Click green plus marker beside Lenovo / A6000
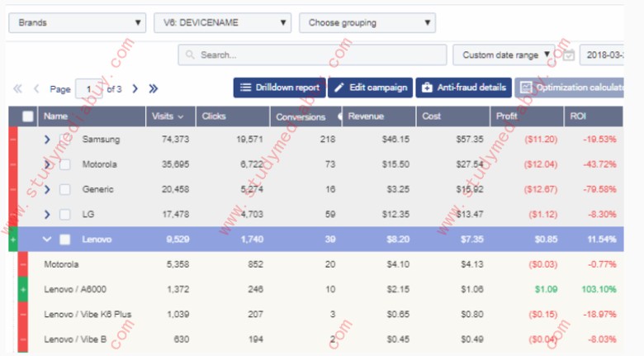 tap(23, 289)
